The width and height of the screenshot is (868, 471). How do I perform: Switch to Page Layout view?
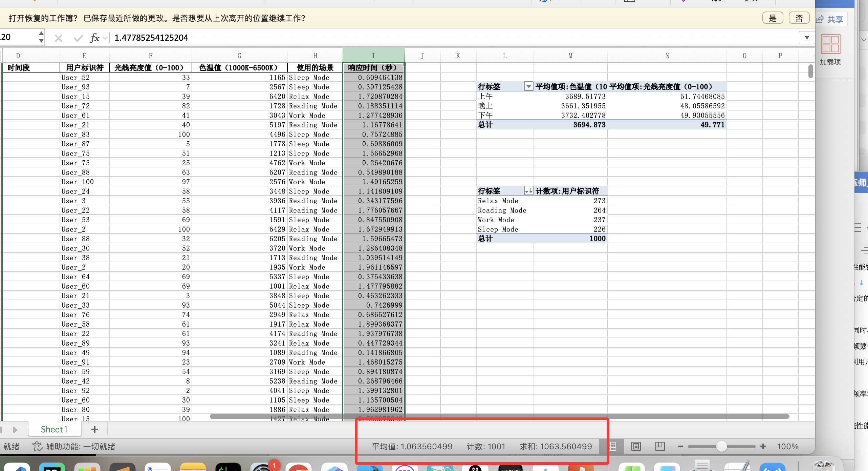pyautogui.click(x=636, y=446)
